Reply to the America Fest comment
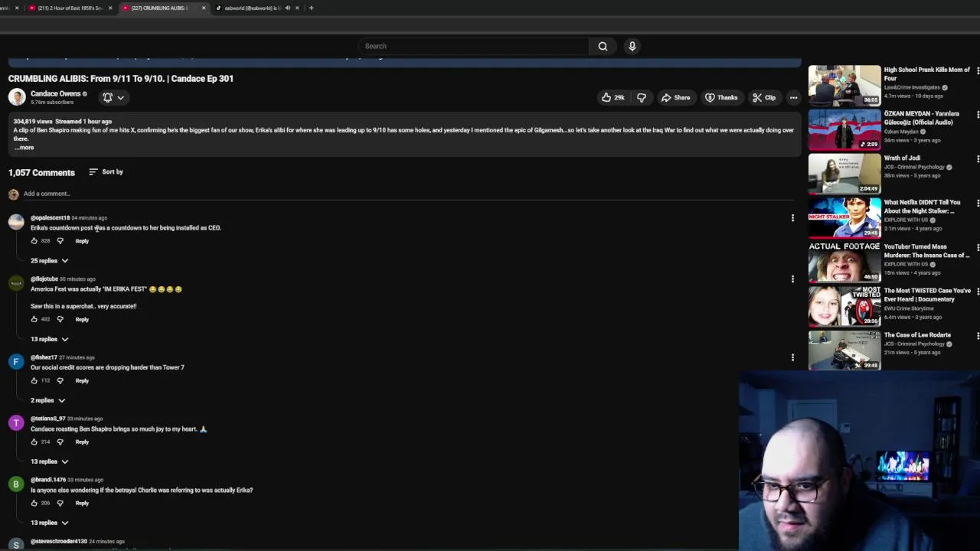Screen dimensions: 980x551 (x=82, y=319)
